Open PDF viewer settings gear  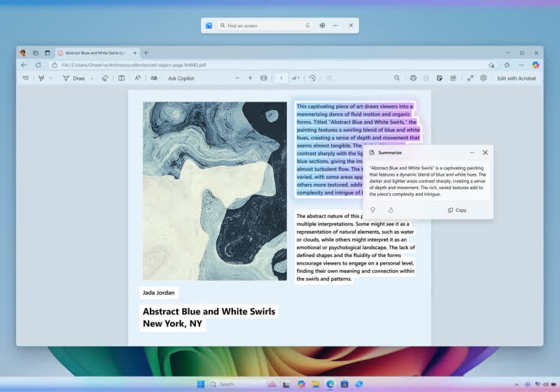(484, 78)
